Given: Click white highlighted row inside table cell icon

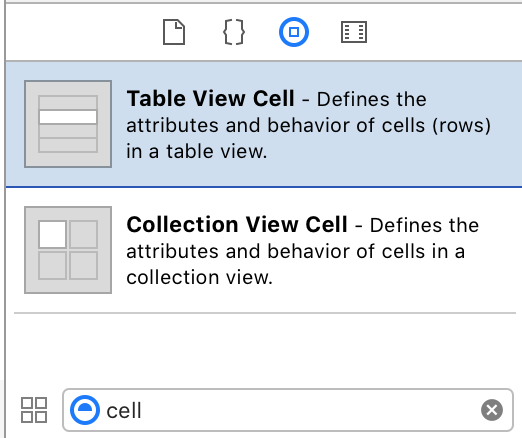Looking at the screenshot, I should click(68, 117).
